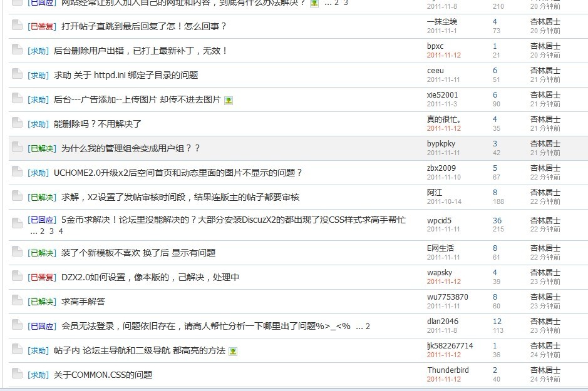Open thread icon next to 后台删除用户出错
Image resolution: width=588 pixels, height=391 pixels.
pyautogui.click(x=18, y=49)
